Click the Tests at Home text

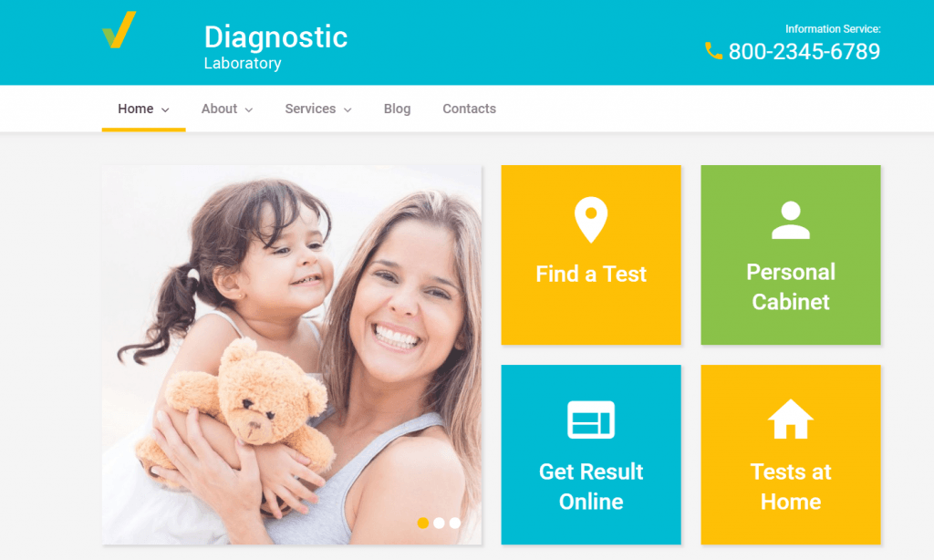pyautogui.click(x=791, y=487)
